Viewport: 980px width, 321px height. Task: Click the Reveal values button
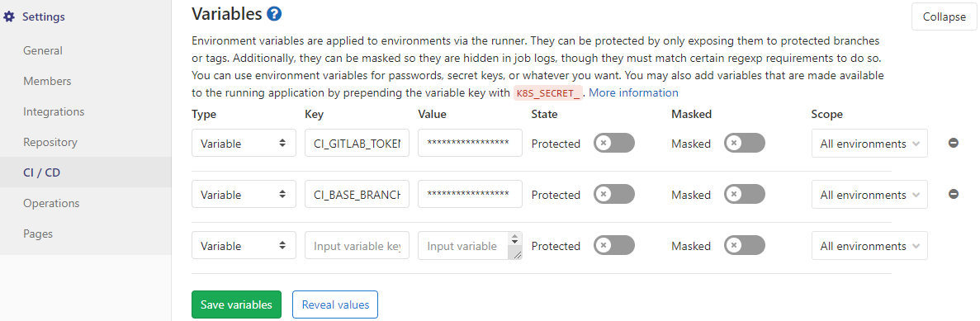click(x=335, y=304)
